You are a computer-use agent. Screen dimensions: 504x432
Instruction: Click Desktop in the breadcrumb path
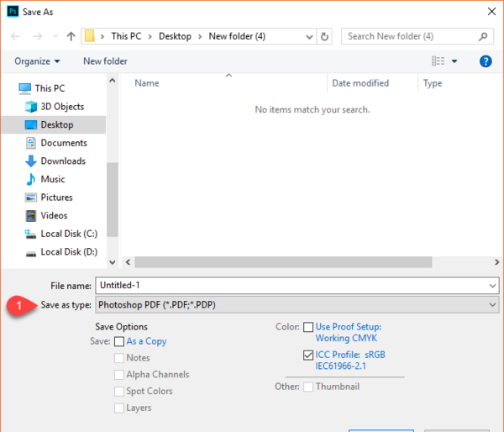pos(175,36)
